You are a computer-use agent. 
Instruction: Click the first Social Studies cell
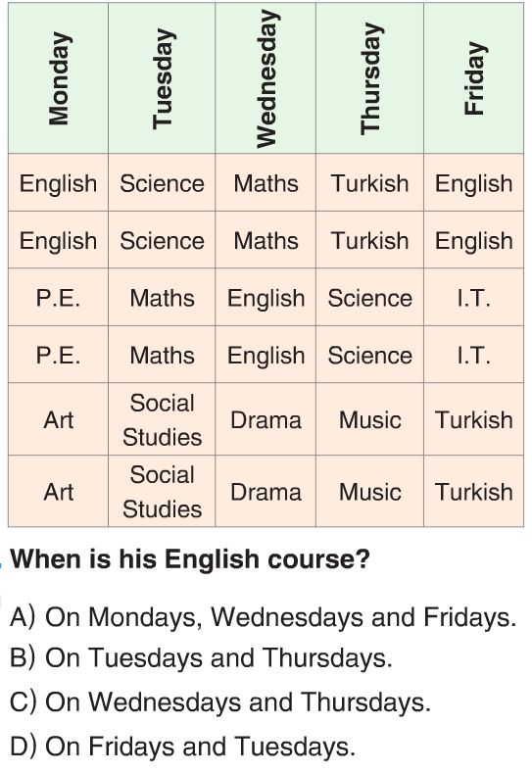pos(162,419)
